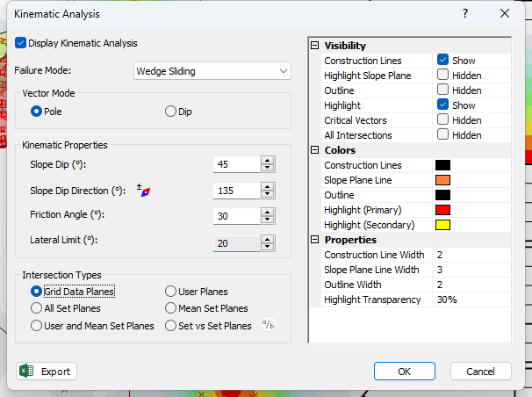Select All Set Planes option
Viewport: 532px width, 397px height.
point(36,308)
